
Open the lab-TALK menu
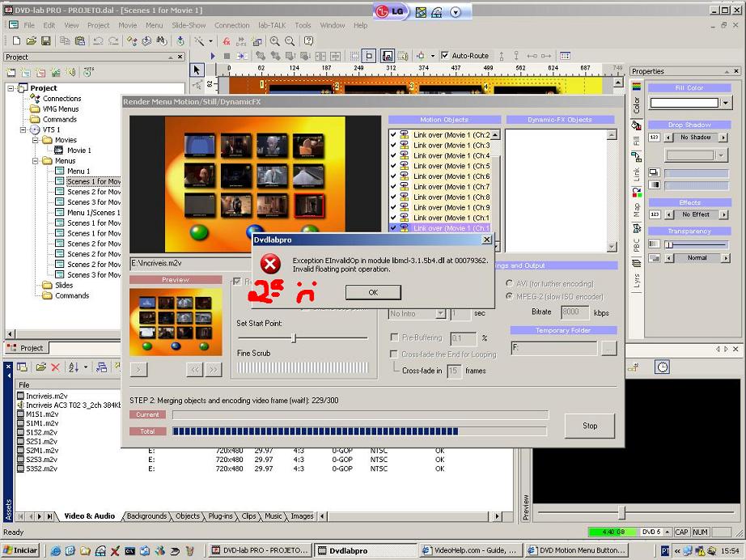tap(272, 25)
